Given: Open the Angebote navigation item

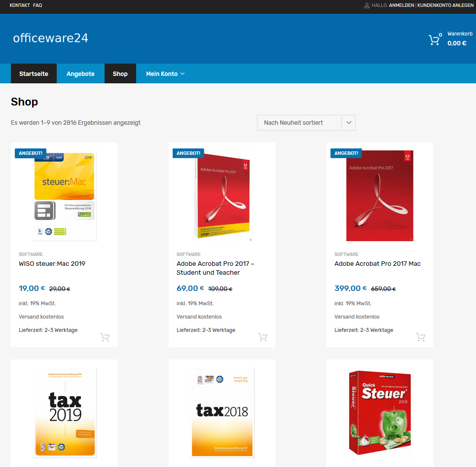Looking at the screenshot, I should (x=80, y=73).
